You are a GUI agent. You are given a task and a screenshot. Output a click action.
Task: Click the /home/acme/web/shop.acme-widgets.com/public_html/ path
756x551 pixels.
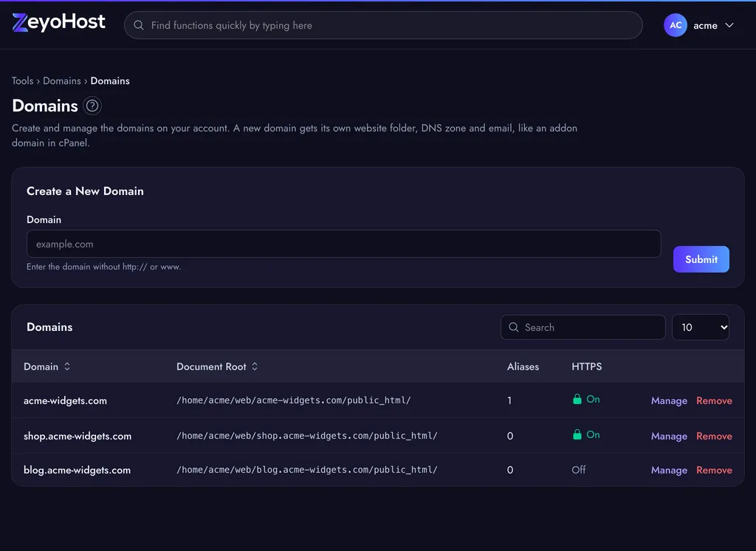(x=307, y=436)
